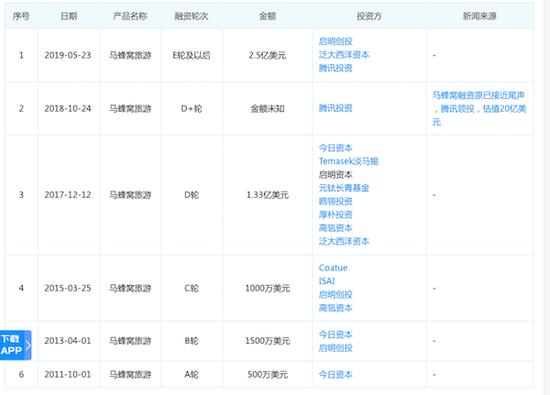Click the 产品名称 column header
Image resolution: width=550 pixels, height=395 pixels.
coord(130,16)
